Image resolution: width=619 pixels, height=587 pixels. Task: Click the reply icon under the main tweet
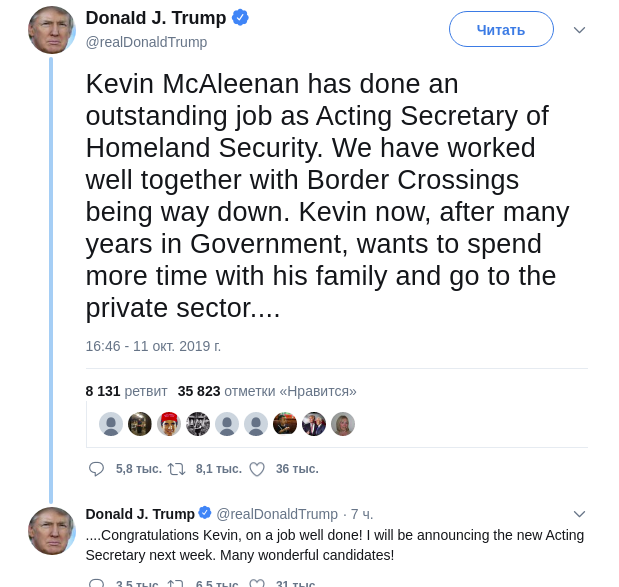96,468
